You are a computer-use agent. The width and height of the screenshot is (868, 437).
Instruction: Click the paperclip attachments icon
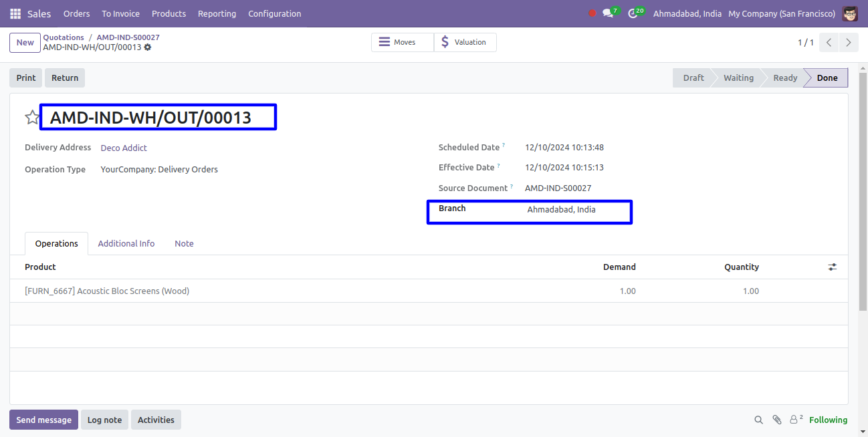point(776,420)
